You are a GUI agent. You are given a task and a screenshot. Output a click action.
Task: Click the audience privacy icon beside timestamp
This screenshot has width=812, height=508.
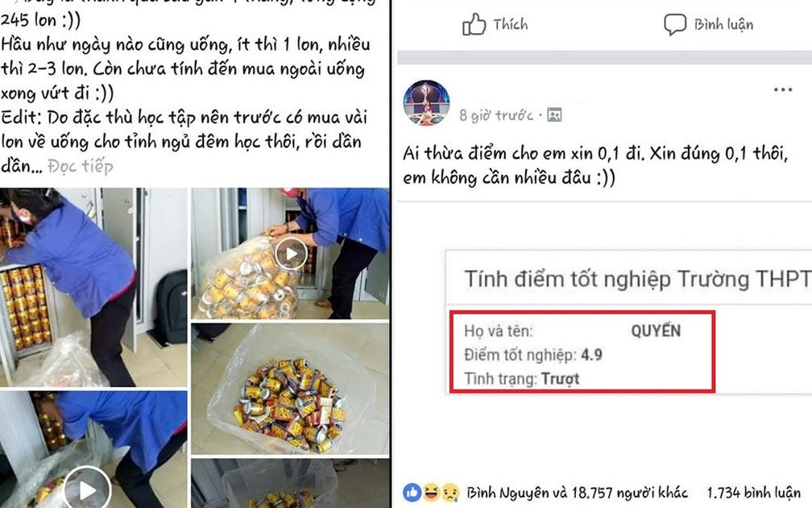(x=554, y=115)
